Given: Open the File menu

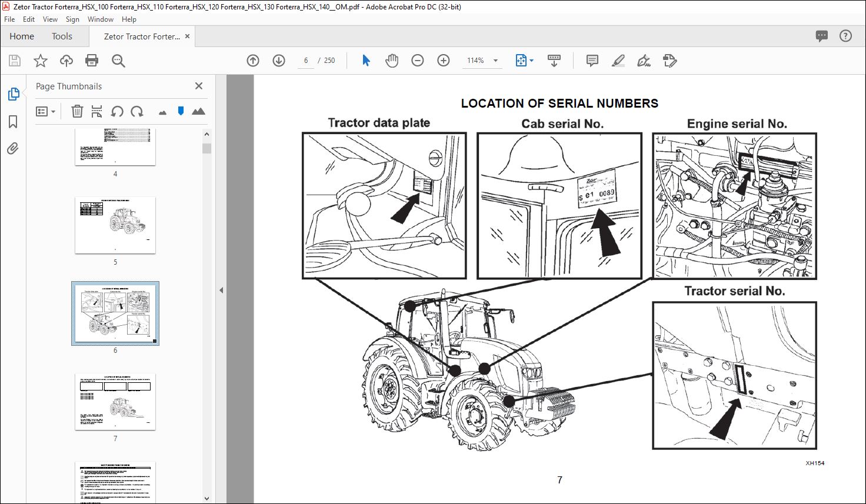Looking at the screenshot, I should click(9, 19).
